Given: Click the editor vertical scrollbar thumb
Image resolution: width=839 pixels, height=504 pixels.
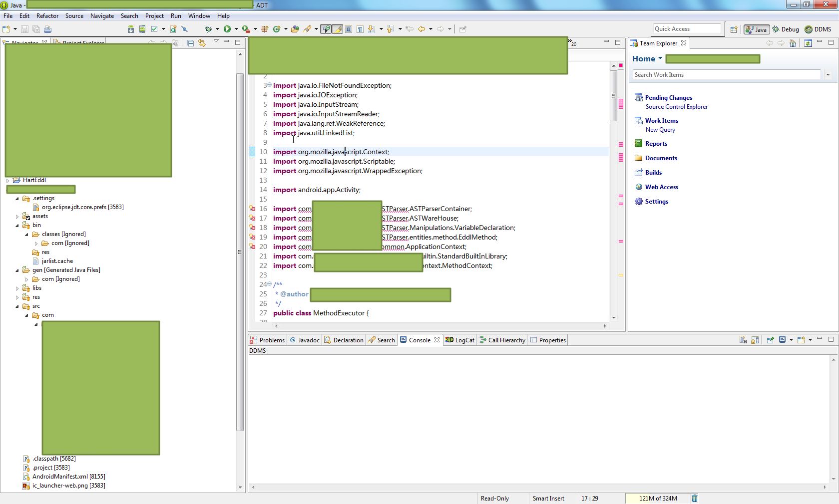Looking at the screenshot, I should pos(613,95).
